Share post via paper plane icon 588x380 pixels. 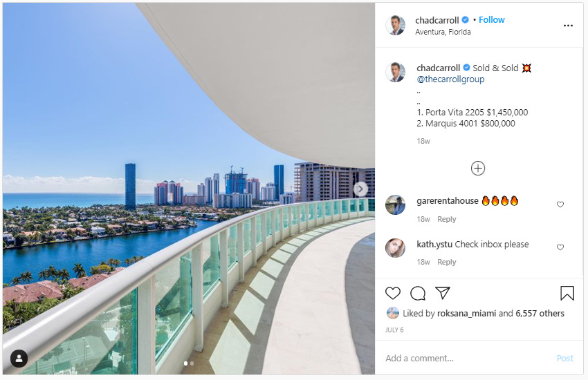[x=443, y=293]
